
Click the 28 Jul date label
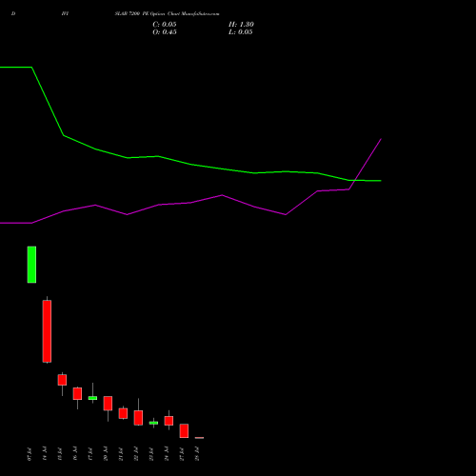[x=197, y=454]
